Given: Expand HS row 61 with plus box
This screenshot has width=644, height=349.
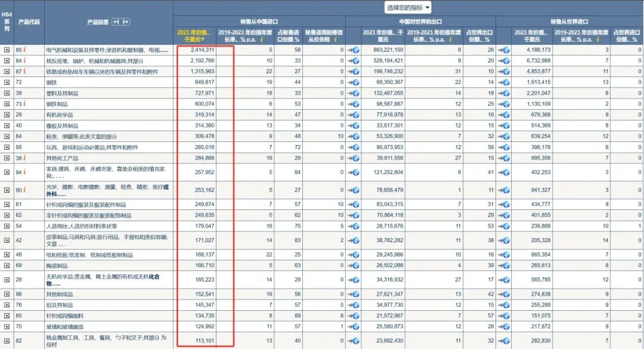Looking at the screenshot, I should click(x=7, y=204).
